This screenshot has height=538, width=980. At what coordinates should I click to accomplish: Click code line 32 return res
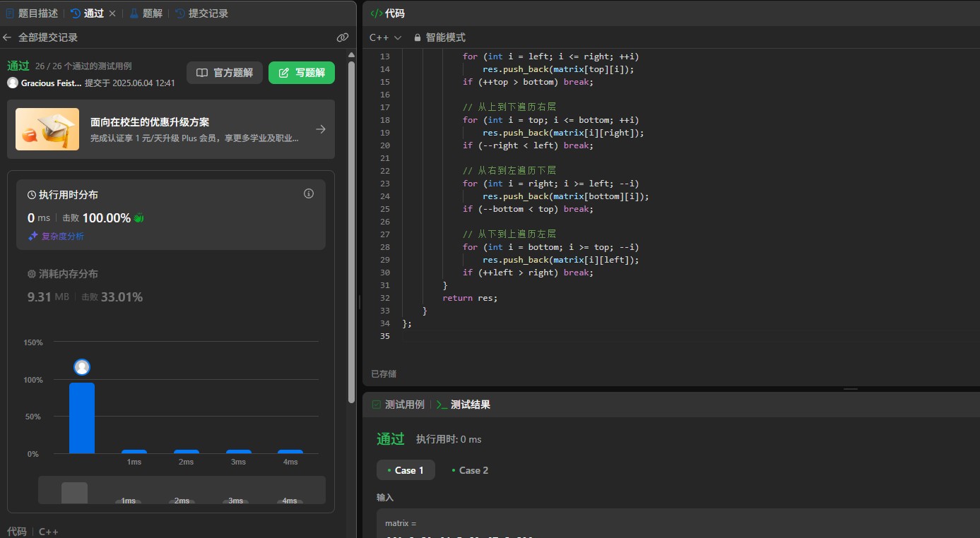(x=470, y=298)
